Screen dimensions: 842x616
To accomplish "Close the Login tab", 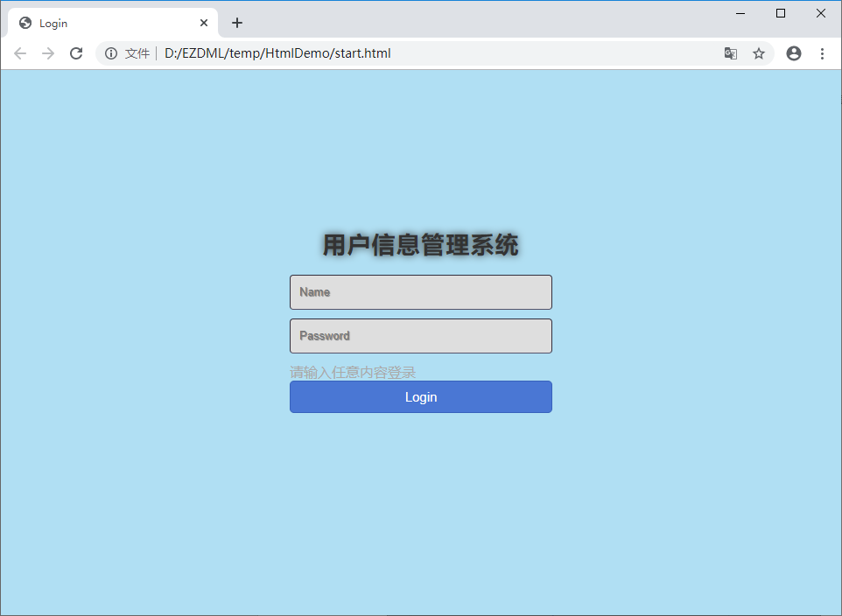I will (x=204, y=23).
